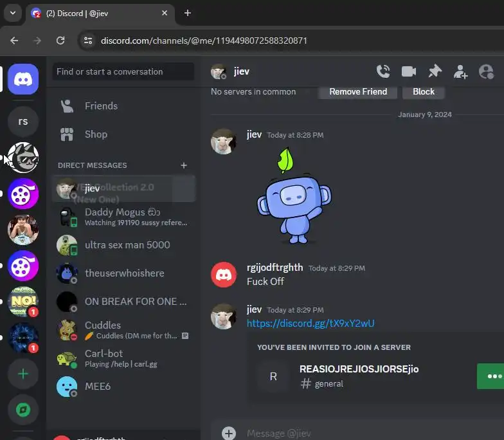Reload the page with refresh icon
The width and height of the screenshot is (504, 440).
pos(60,41)
